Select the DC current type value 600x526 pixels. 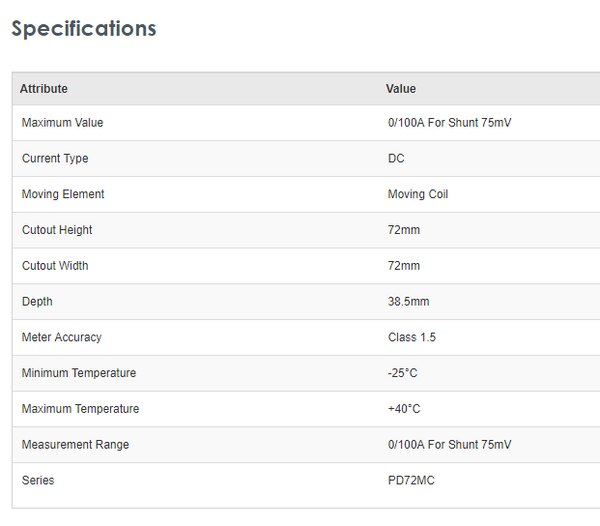pos(396,159)
